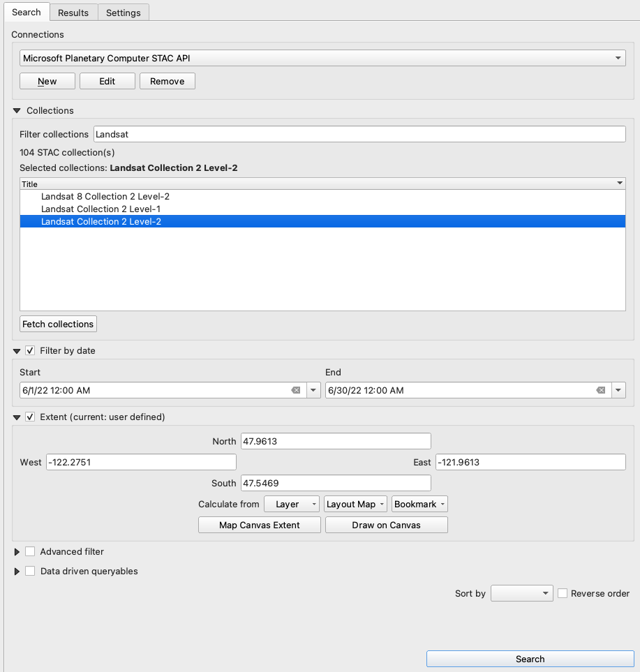The image size is (640, 672).
Task: Collapse the Extent section
Action: coord(17,417)
